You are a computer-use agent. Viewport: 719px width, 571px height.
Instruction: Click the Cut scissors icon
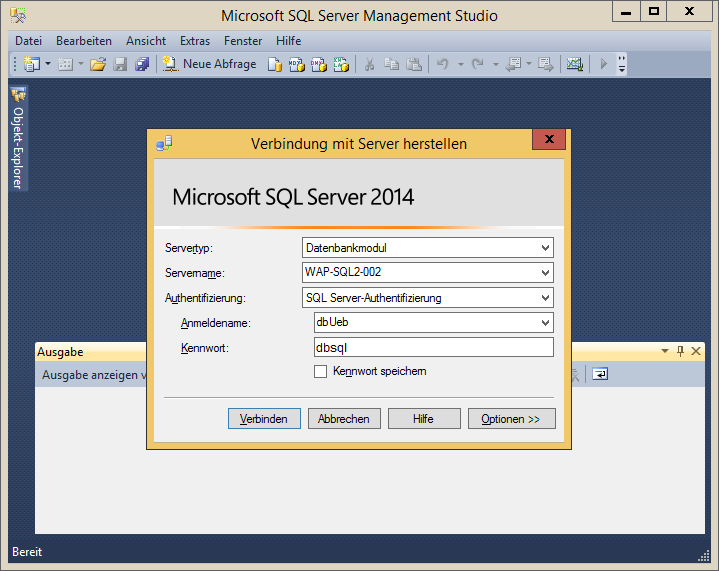369,64
